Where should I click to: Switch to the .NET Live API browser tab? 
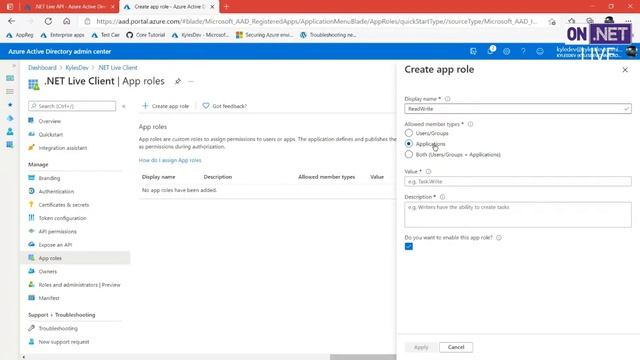tap(70, 7)
